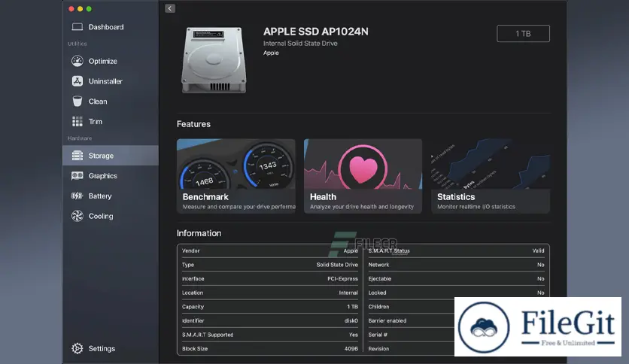The height and width of the screenshot is (364, 629).
Task: Select Battery label in sidebar
Action: 100,196
